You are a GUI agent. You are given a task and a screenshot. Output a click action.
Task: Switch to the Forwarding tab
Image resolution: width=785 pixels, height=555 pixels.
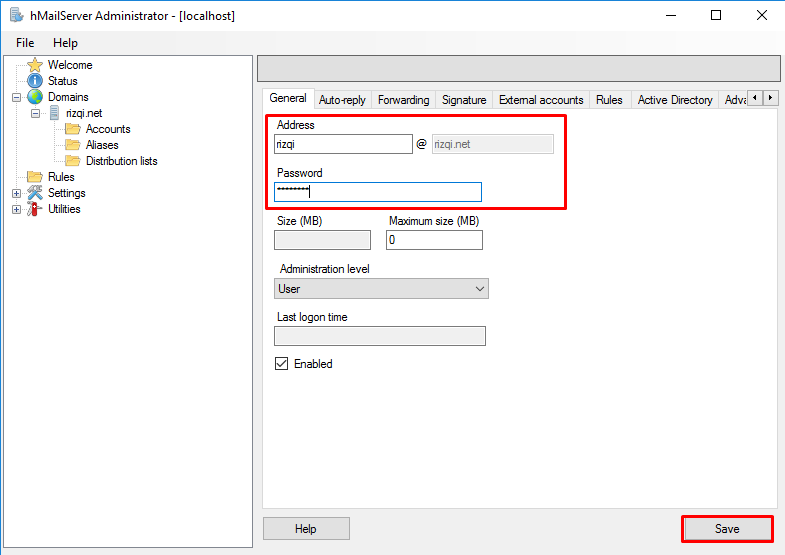404,100
